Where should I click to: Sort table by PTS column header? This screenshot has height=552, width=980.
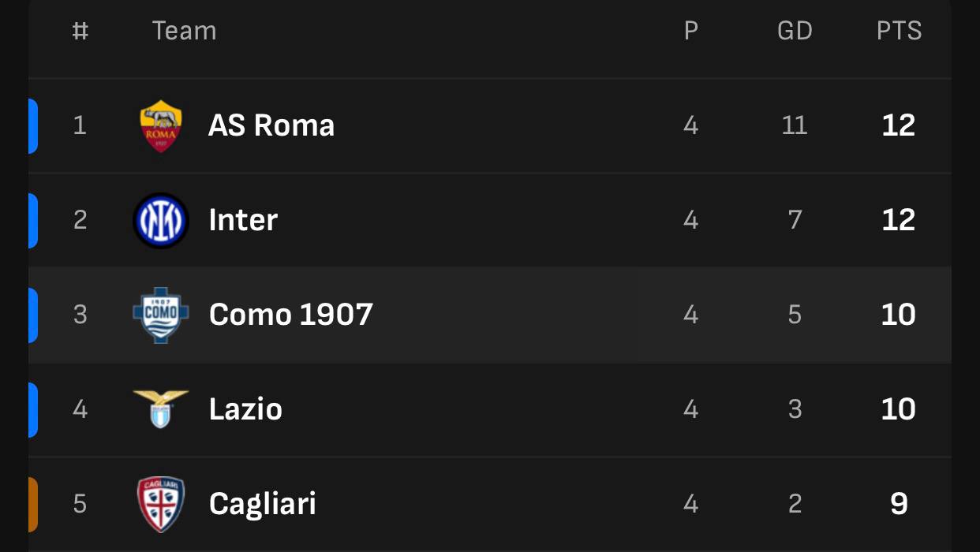pyautogui.click(x=899, y=31)
